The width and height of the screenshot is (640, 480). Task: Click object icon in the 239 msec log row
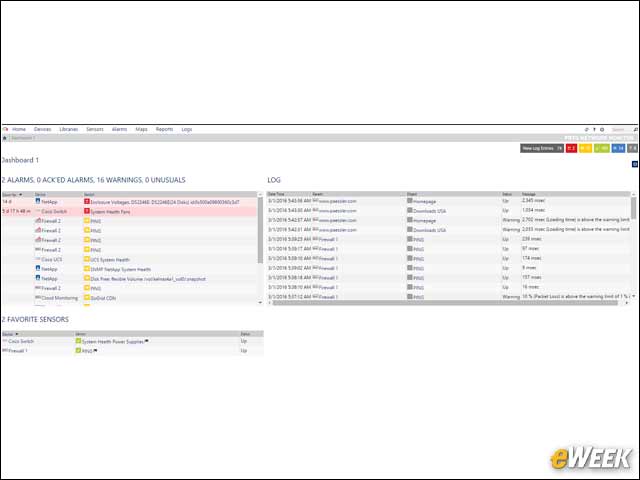click(410, 239)
